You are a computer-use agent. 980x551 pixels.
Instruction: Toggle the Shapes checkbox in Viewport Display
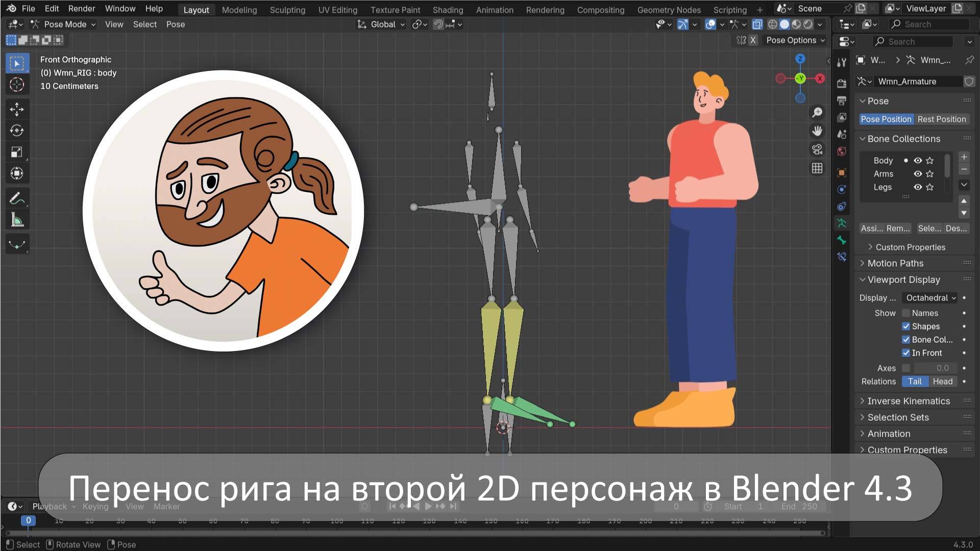[906, 326]
